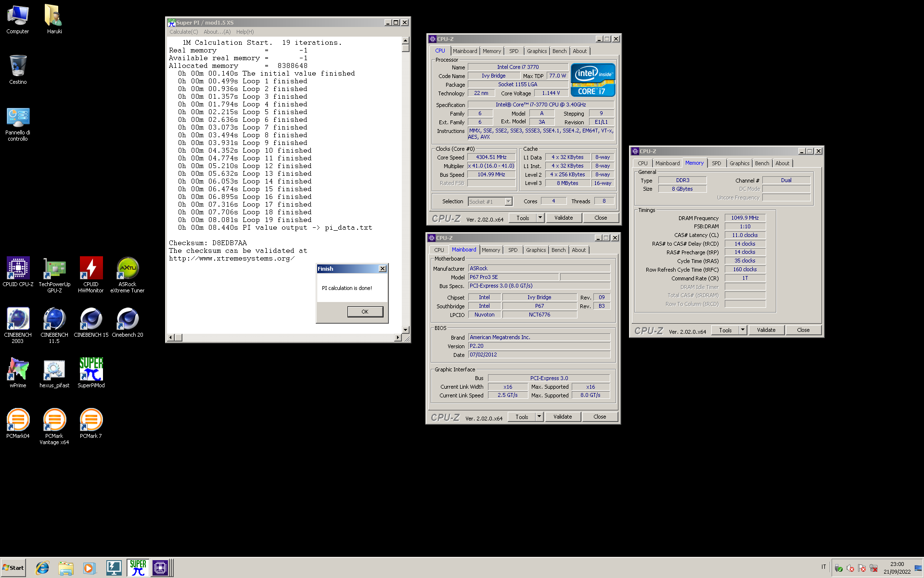The height and width of the screenshot is (578, 924).
Task: Click the ASRock manufacturer field
Action: tap(539, 268)
